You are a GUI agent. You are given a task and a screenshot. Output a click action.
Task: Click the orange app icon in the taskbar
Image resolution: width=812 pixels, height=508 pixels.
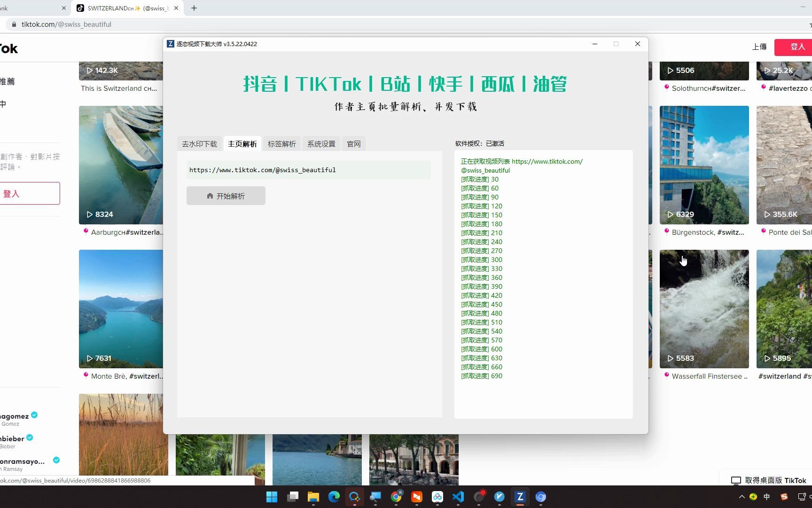tap(417, 497)
